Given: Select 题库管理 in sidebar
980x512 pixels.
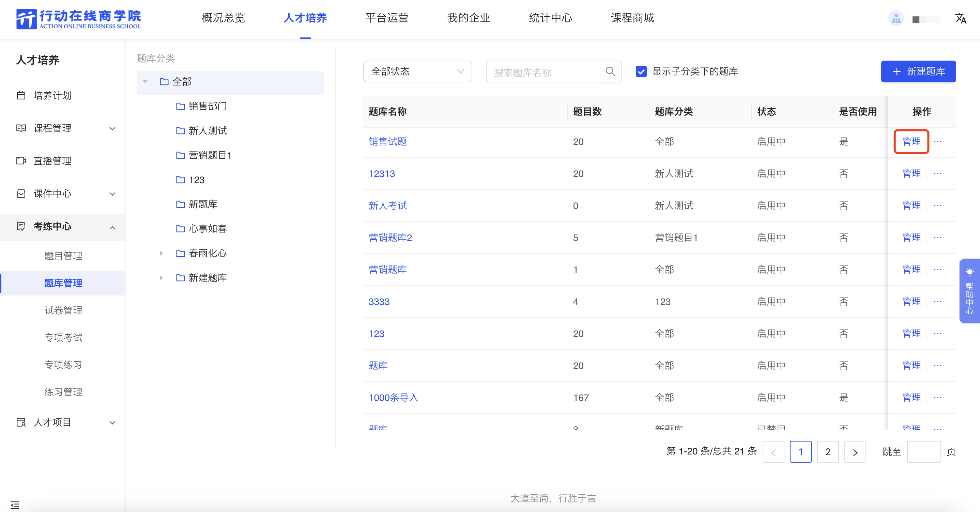Looking at the screenshot, I should point(63,283).
